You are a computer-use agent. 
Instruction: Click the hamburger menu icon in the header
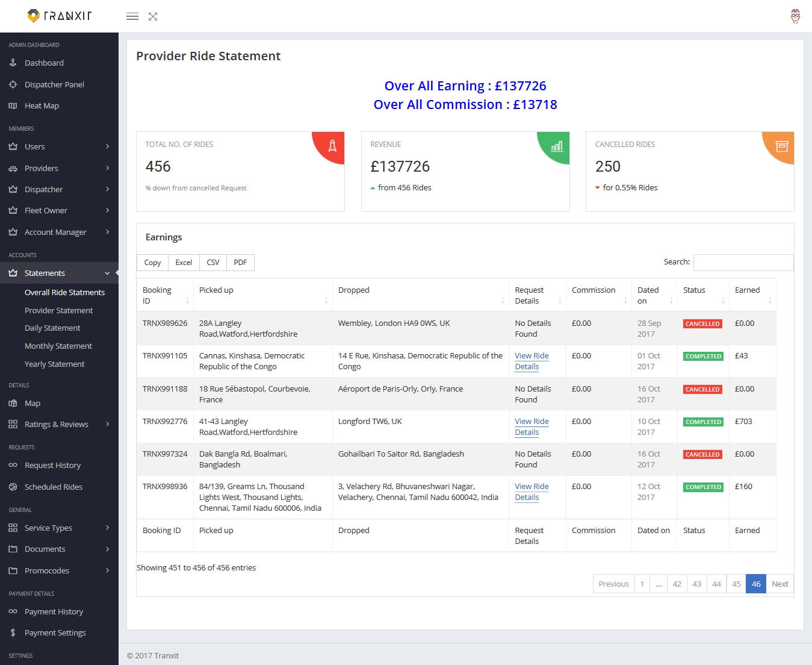(132, 16)
